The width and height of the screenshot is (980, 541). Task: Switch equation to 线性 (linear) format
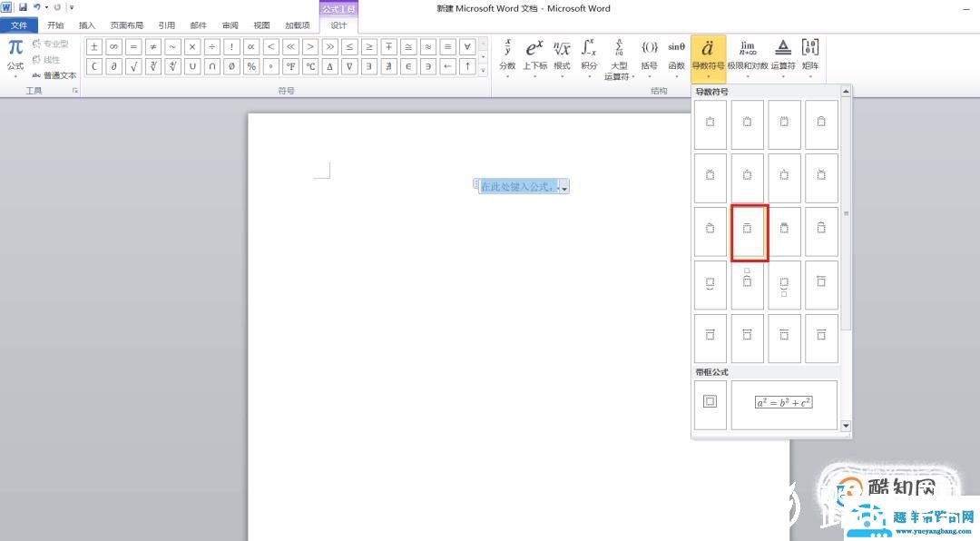[47, 60]
